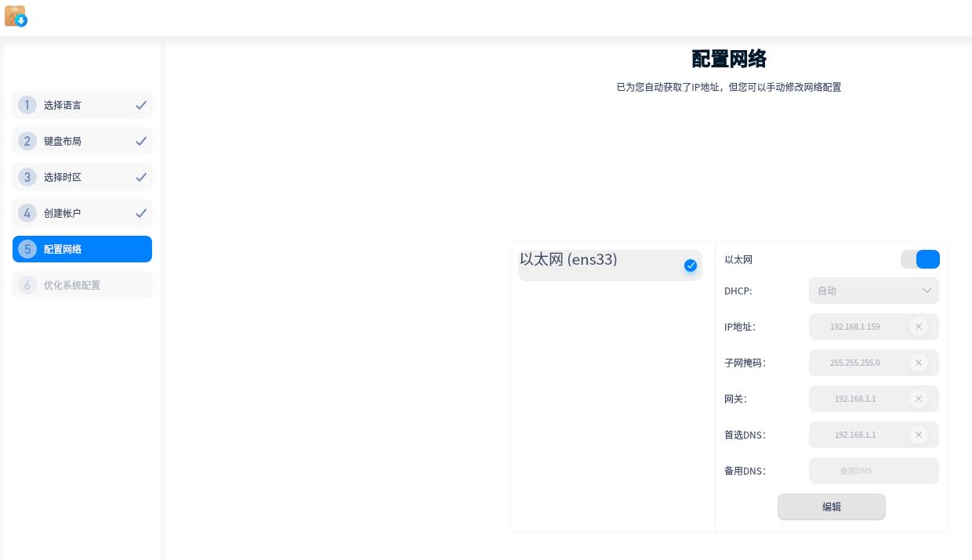Click the installer package icon at top-left
Viewport: 972px width, 560px height.
16,16
